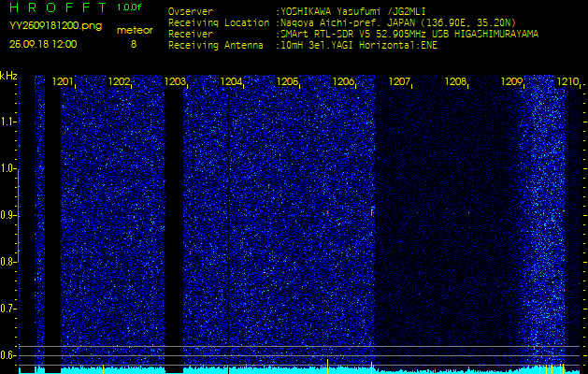
Task: Click the yellow meteor marker under the green echo
Action: point(372,368)
